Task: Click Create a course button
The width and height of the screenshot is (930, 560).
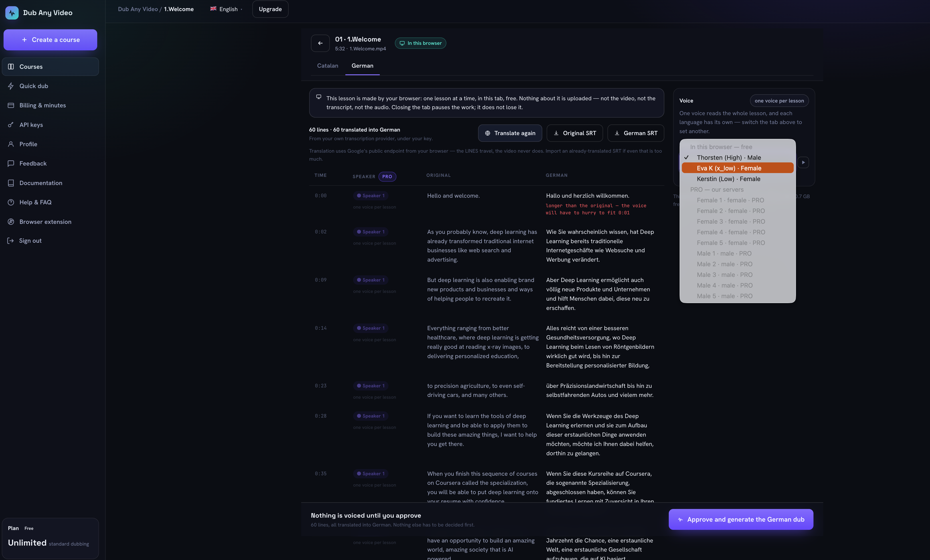Action: (50, 40)
